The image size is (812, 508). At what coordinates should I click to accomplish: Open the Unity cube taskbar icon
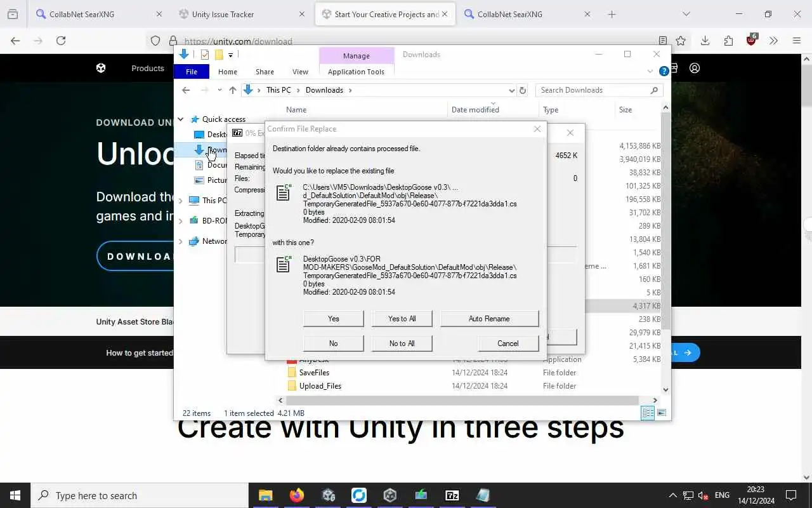pos(390,495)
